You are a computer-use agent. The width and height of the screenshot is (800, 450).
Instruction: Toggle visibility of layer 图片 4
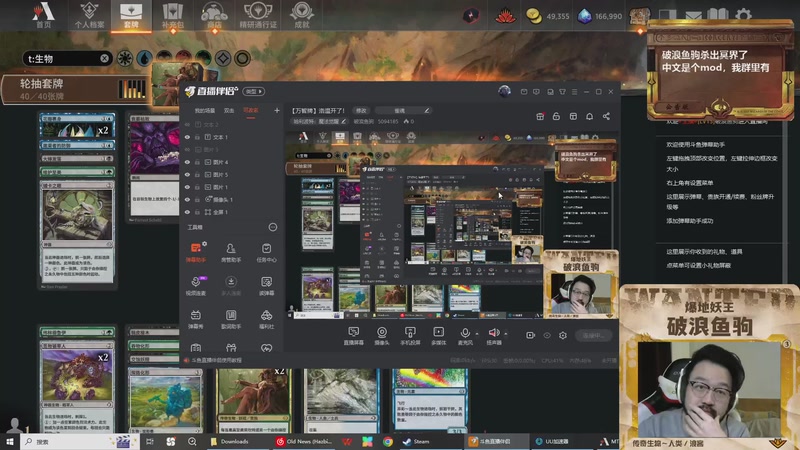coord(187,162)
